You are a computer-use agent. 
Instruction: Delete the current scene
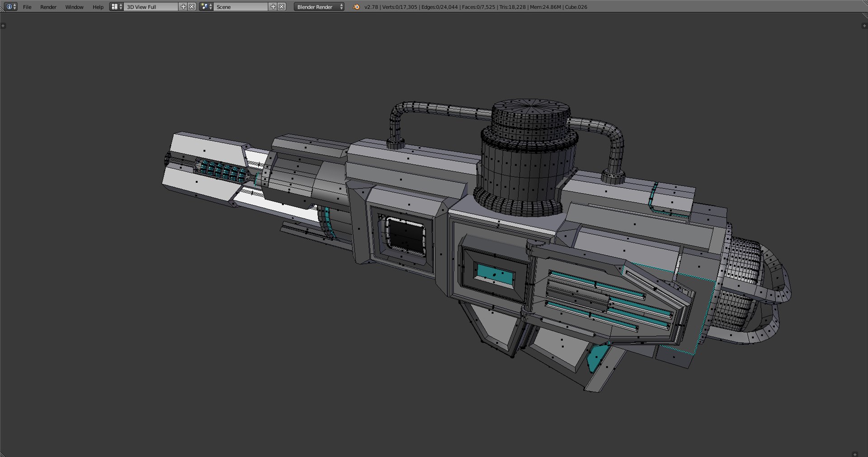click(x=282, y=7)
